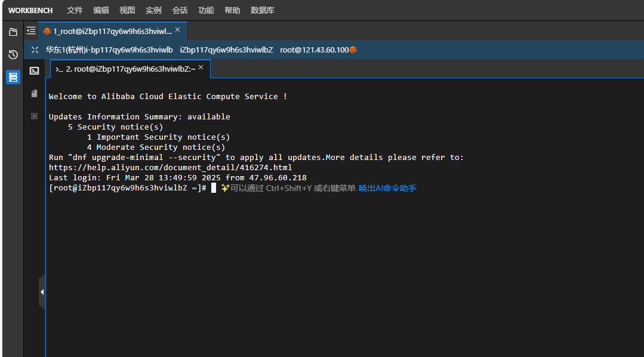The height and width of the screenshot is (357, 644).
Task: Click the sparkle AI hint icon
Action: point(225,187)
